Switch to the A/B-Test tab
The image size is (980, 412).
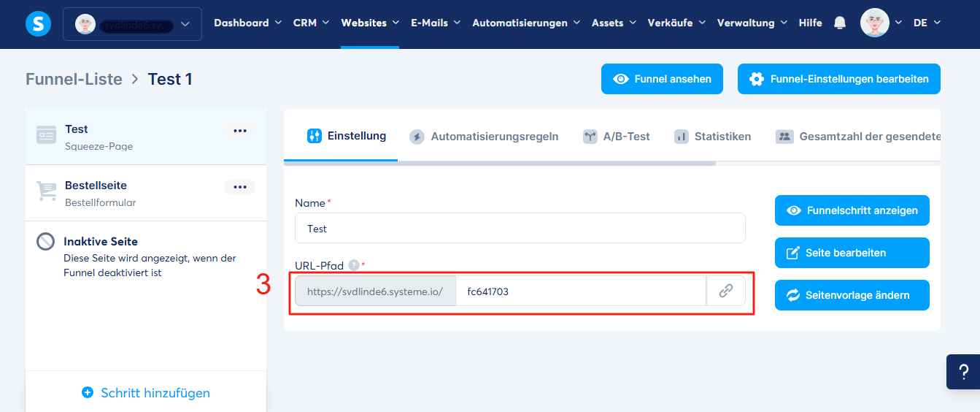[x=616, y=136]
